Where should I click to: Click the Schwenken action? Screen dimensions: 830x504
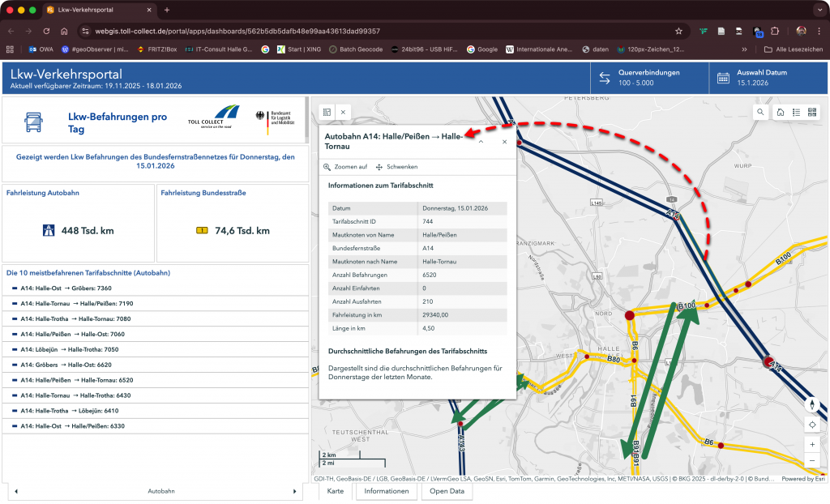click(x=397, y=167)
